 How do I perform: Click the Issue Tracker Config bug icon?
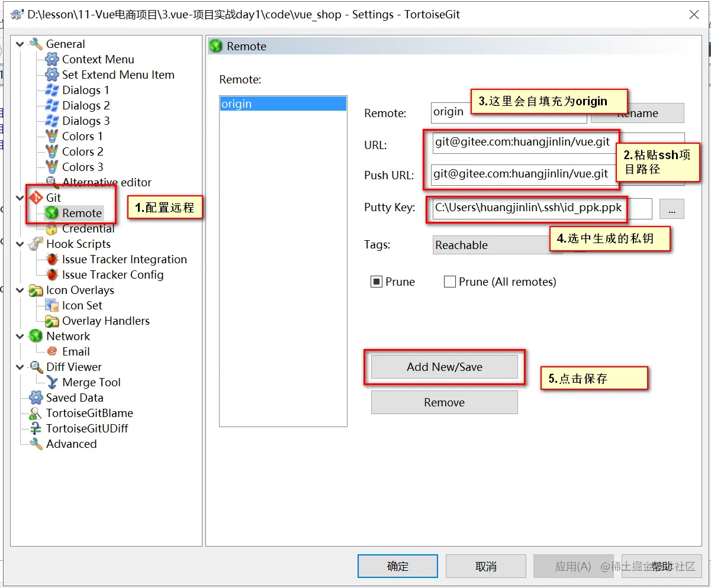pos(52,274)
